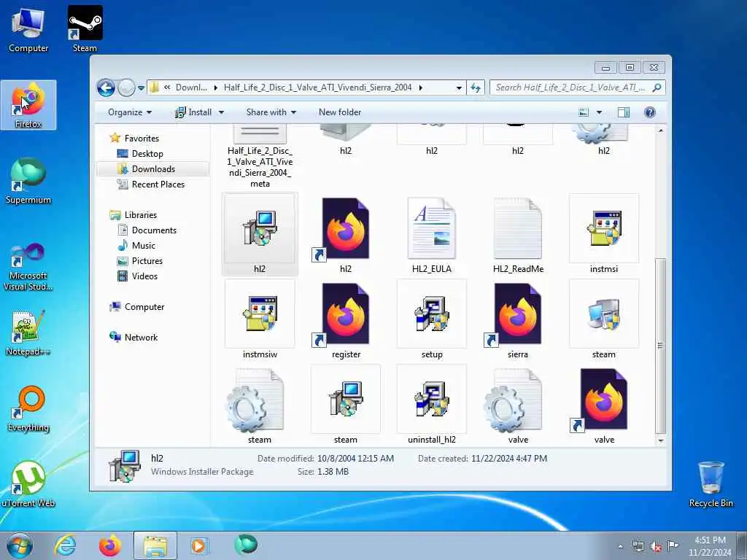Image resolution: width=747 pixels, height=560 pixels.
Task: Select Downloads in navigation pane
Action: [153, 169]
